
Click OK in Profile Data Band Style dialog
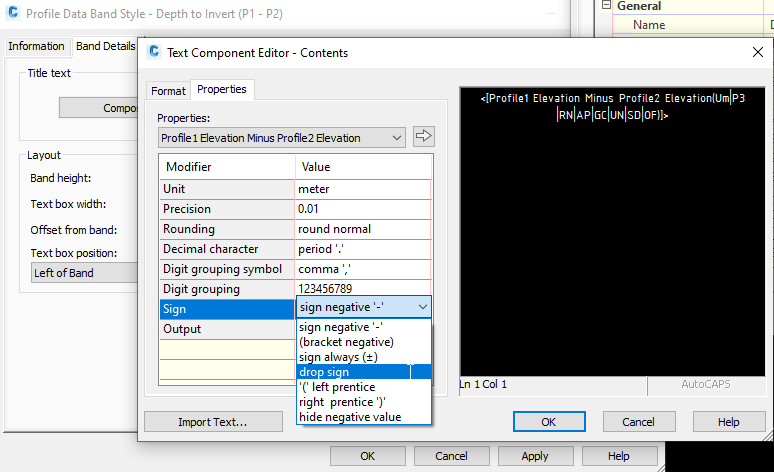tap(368, 456)
